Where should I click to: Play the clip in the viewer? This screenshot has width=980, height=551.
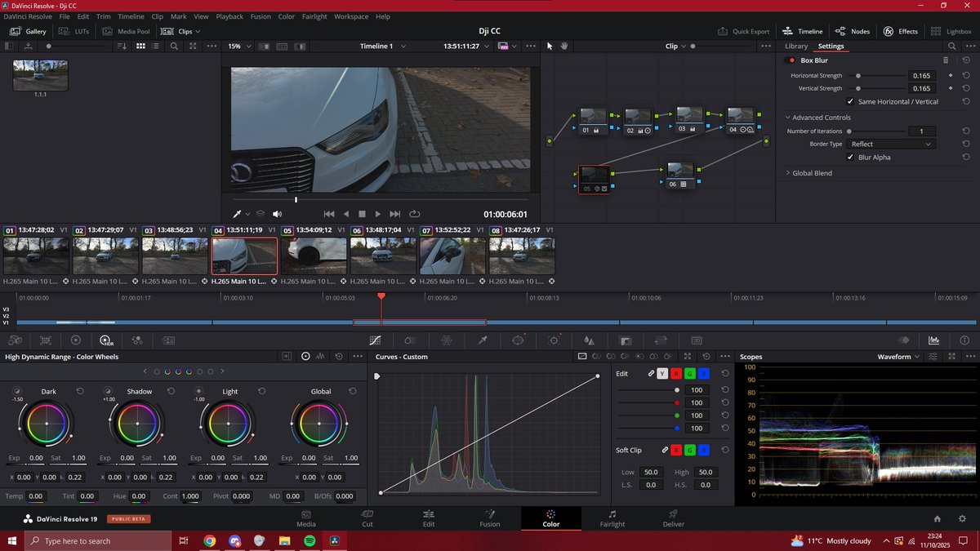(378, 214)
